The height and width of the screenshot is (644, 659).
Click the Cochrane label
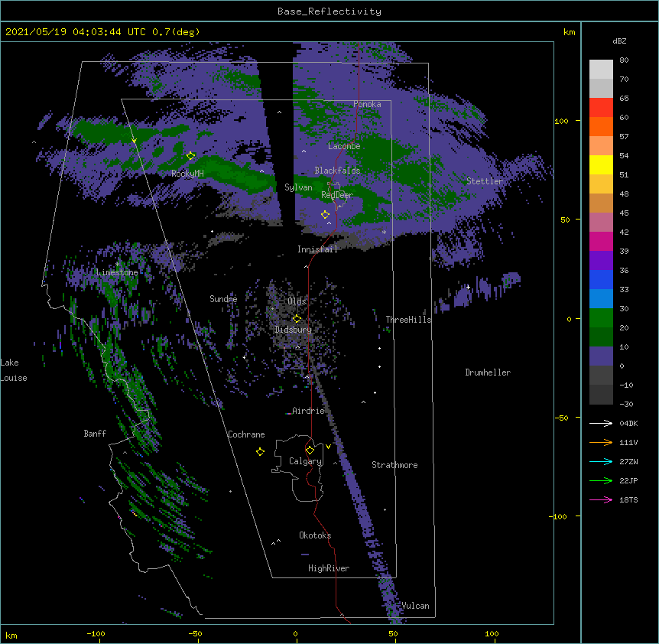tap(246, 434)
